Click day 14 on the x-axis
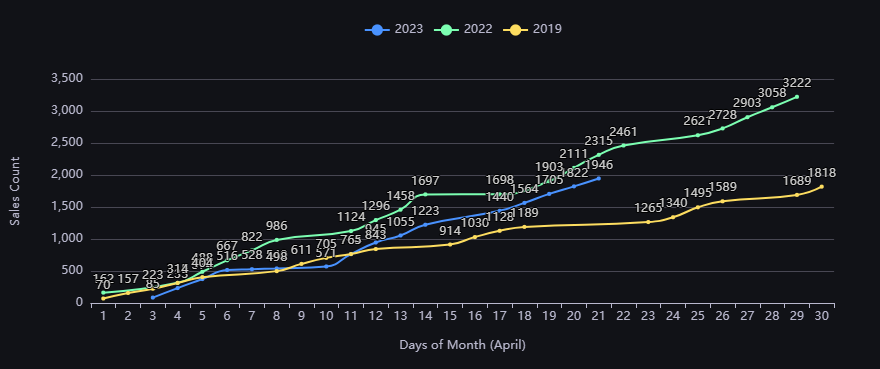Image resolution: width=880 pixels, height=369 pixels. (x=425, y=316)
